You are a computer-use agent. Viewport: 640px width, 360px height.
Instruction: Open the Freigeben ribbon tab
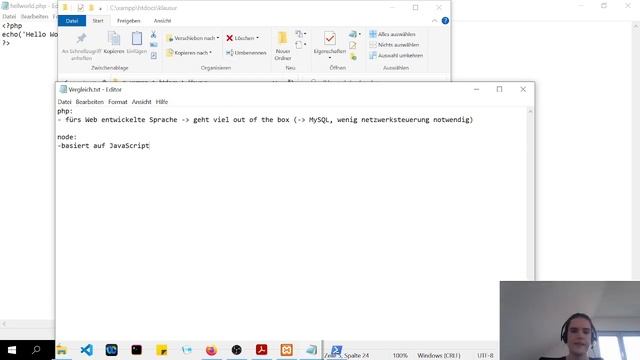tap(129, 21)
